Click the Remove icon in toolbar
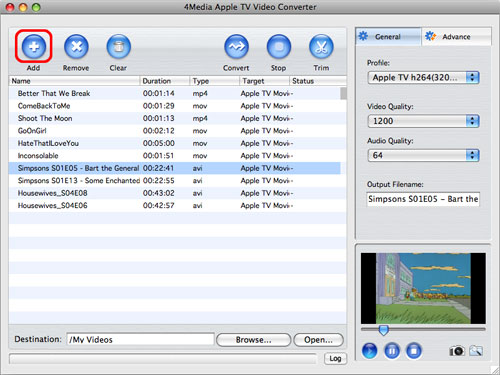This screenshot has width=500, height=375. 76,47
